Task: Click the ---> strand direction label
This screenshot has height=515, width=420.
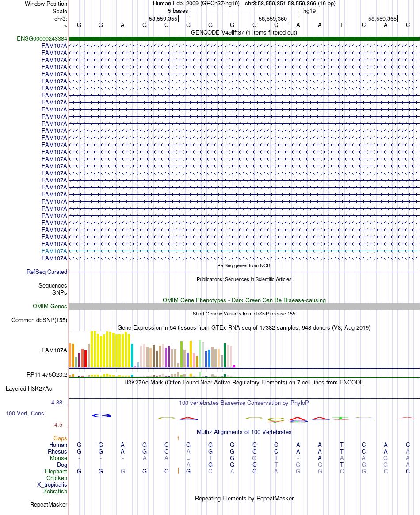Action: [62, 26]
